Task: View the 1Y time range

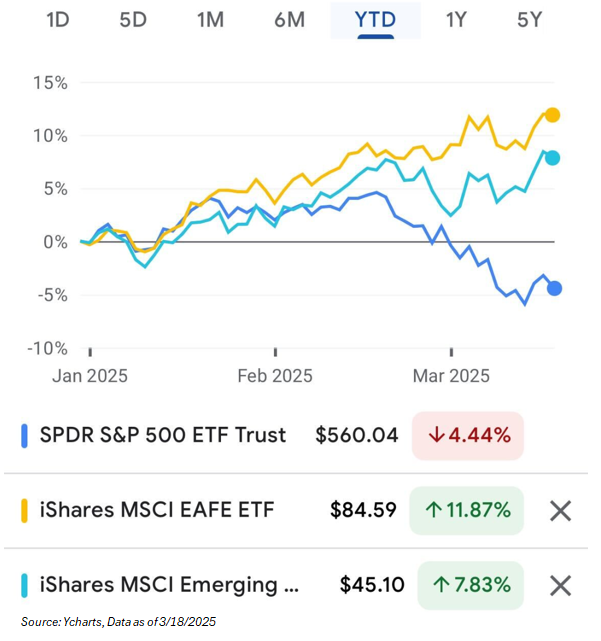Action: click(456, 19)
